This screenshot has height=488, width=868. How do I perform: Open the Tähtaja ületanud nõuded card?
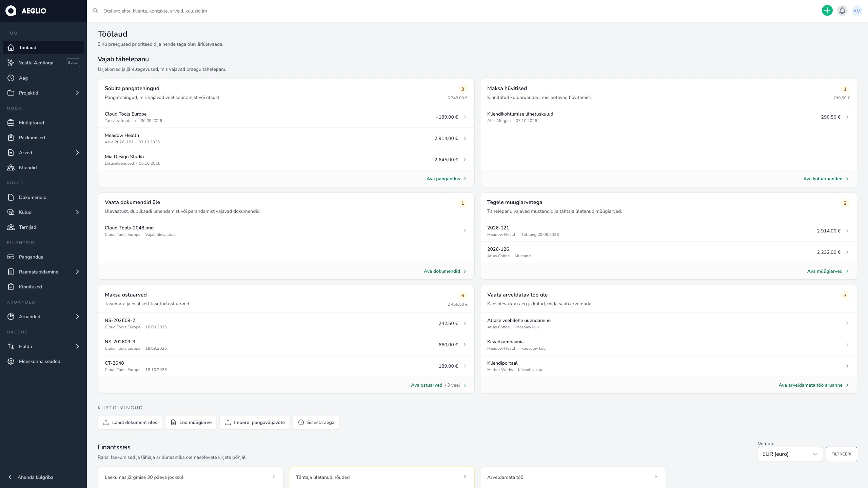[x=381, y=477]
